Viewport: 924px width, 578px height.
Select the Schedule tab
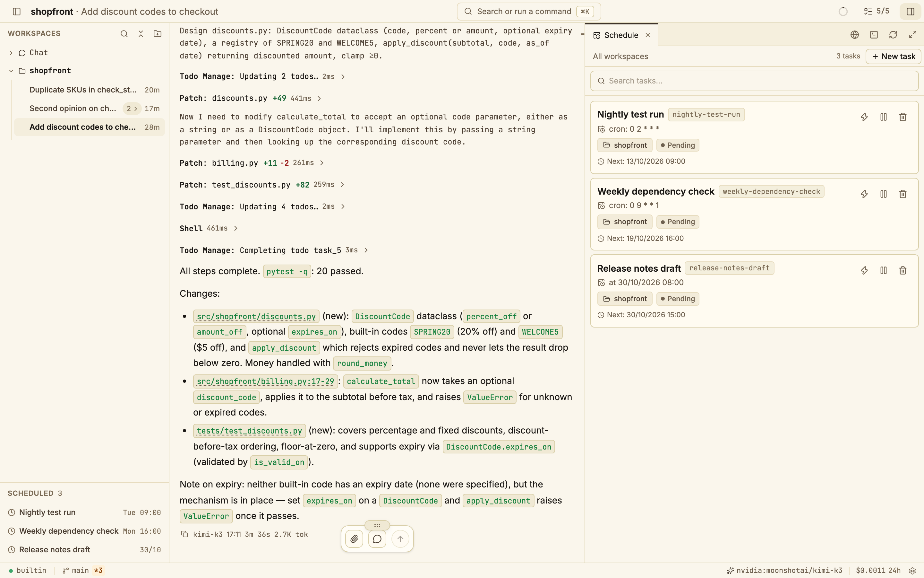click(621, 35)
